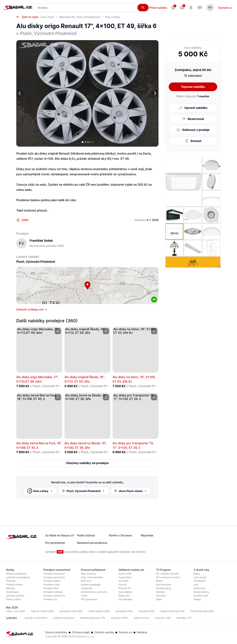This screenshot has height=644, width=237.
Task: Click the red search magnifier button
Action: [x=143, y=8]
